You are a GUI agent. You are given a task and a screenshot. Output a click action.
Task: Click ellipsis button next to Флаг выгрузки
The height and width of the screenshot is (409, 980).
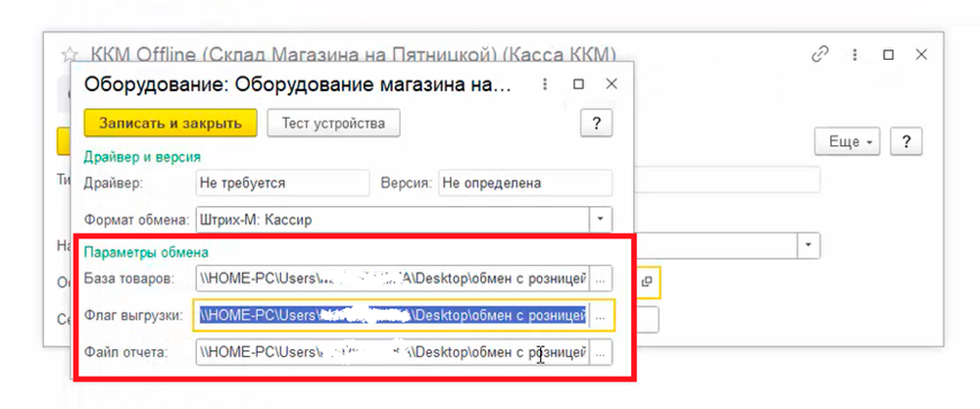[x=601, y=315]
